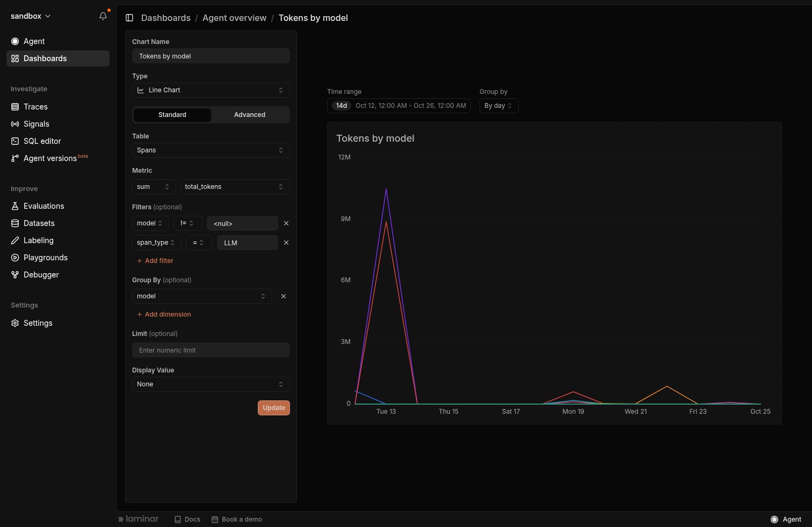Viewport: 812px width, 527px height.
Task: Open the Display Value dropdown
Action: (211, 384)
